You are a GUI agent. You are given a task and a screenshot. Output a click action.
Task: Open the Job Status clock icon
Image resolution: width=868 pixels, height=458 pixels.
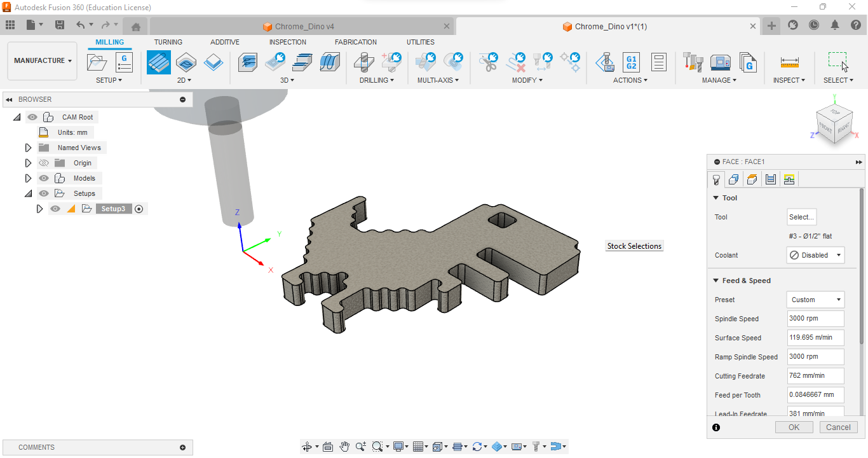[814, 25]
